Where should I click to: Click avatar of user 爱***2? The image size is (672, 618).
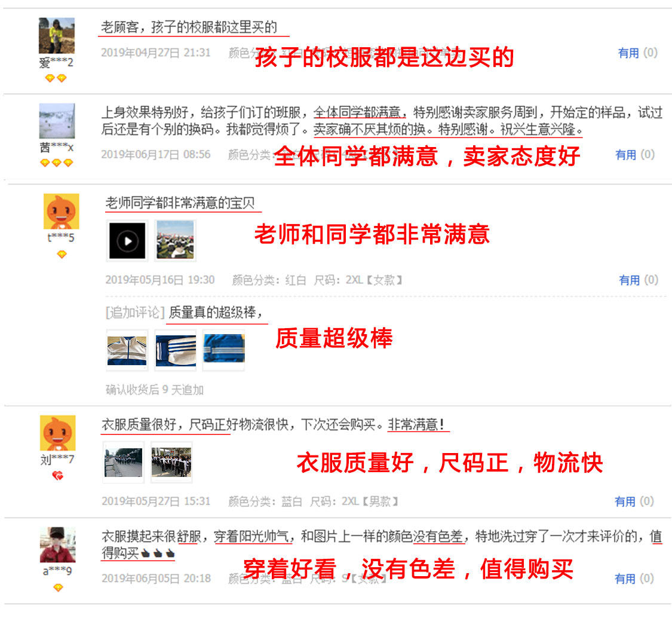click(57, 36)
